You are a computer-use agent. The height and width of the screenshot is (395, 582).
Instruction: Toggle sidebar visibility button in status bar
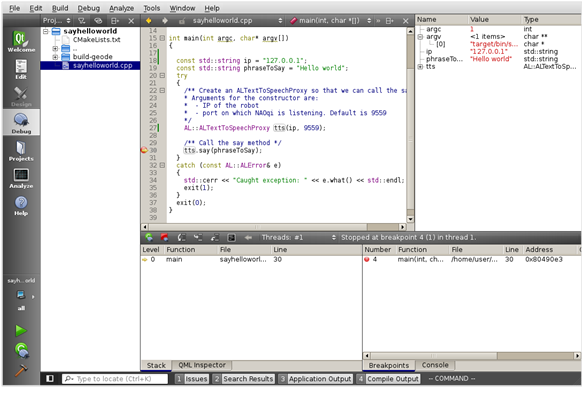[x=50, y=379]
